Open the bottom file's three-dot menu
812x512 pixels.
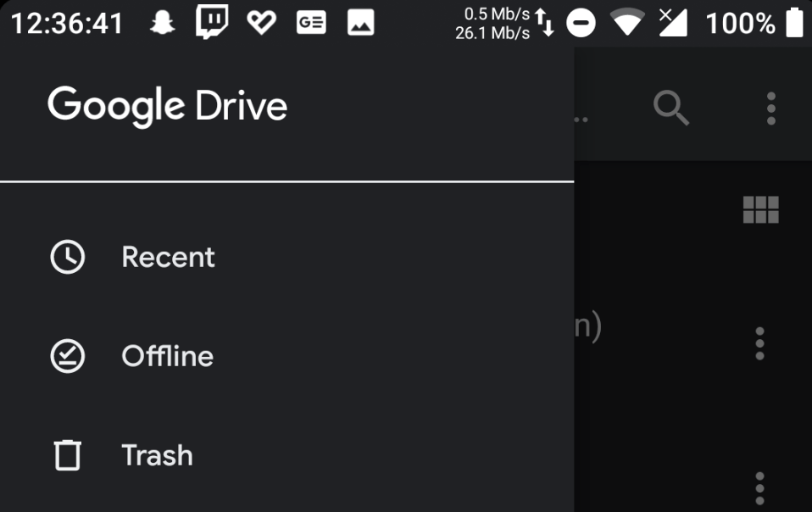coord(759,488)
